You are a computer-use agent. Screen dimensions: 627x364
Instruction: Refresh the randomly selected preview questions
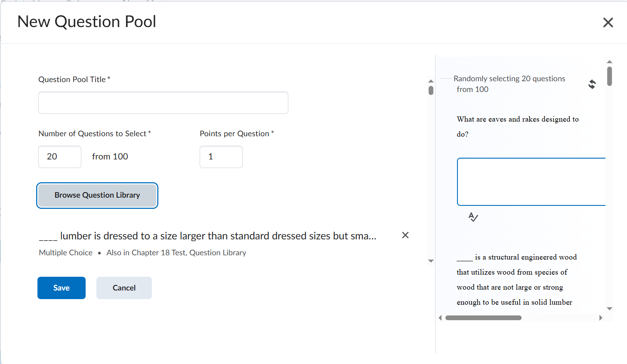point(592,84)
